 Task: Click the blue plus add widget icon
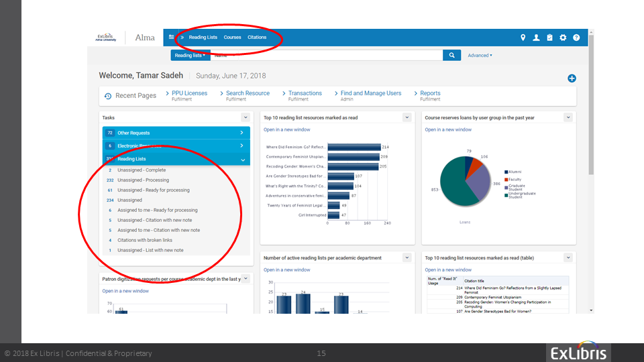572,78
